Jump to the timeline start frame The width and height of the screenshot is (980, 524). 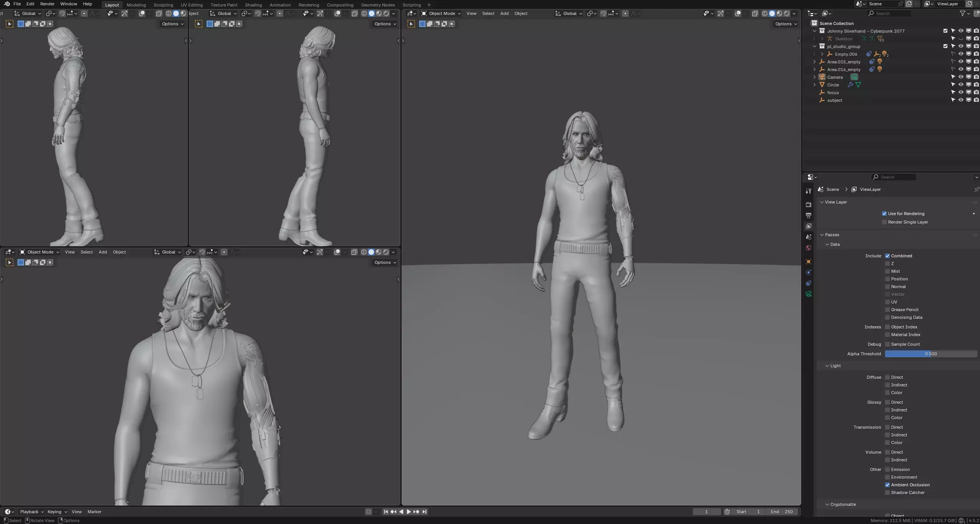386,512
